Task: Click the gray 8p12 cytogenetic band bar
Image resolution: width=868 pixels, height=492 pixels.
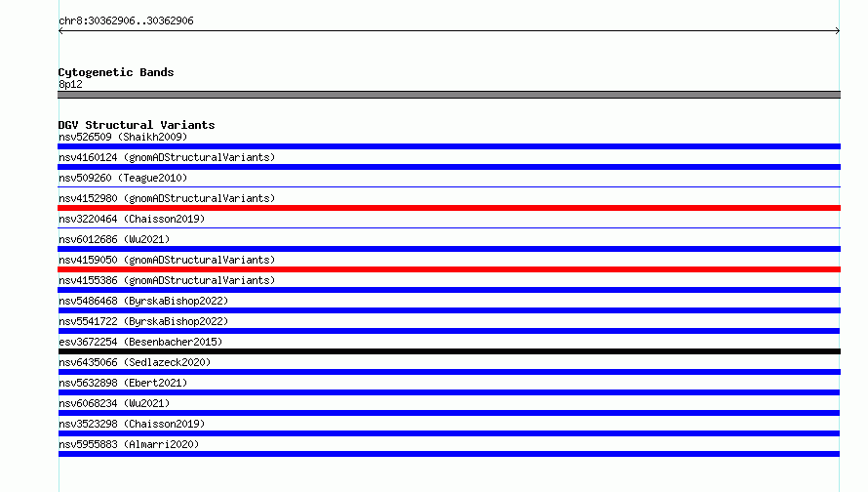Action: 449,95
